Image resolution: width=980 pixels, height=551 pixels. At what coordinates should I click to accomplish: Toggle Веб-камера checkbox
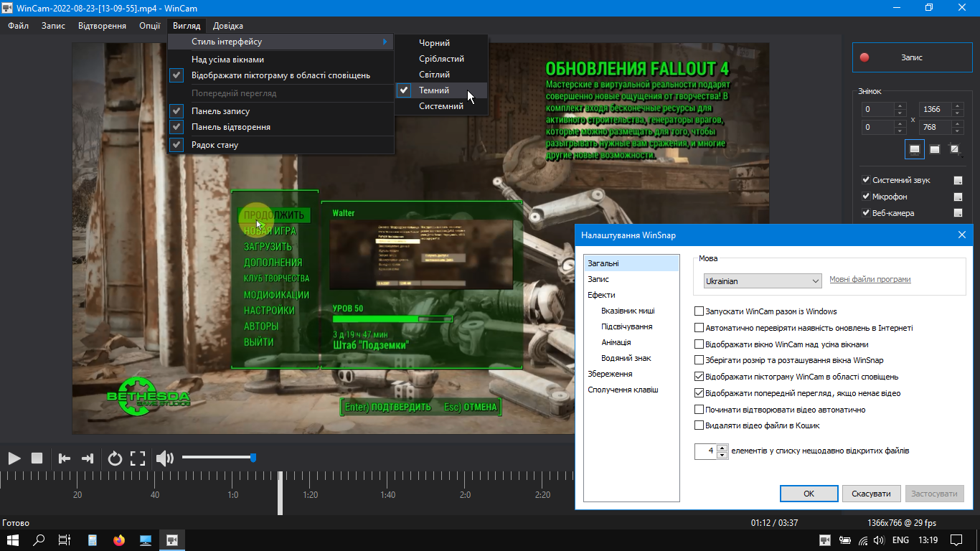pos(866,213)
